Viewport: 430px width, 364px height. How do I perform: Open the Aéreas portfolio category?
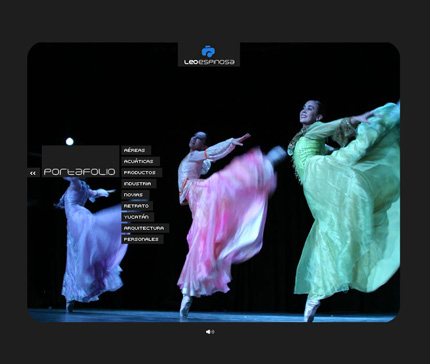point(136,150)
